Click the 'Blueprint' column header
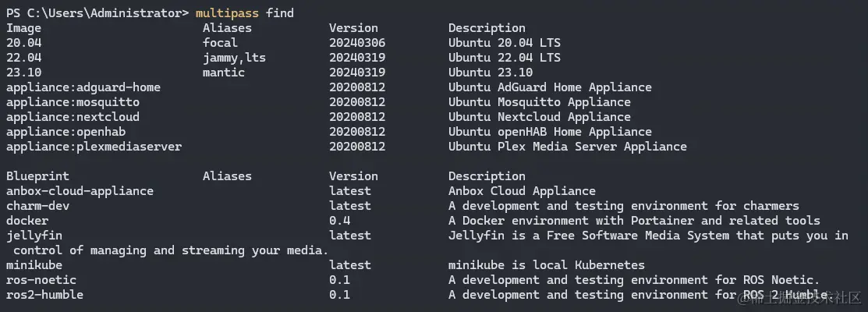The image size is (868, 312). (37, 176)
